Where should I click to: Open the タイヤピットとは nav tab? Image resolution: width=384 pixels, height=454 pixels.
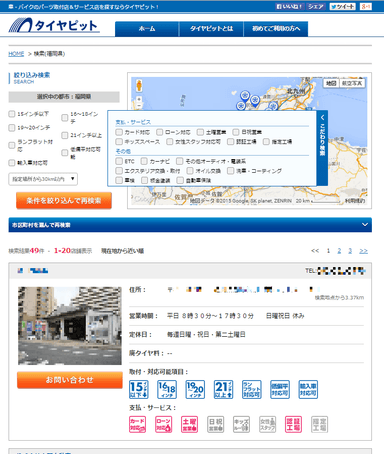tap(211, 29)
